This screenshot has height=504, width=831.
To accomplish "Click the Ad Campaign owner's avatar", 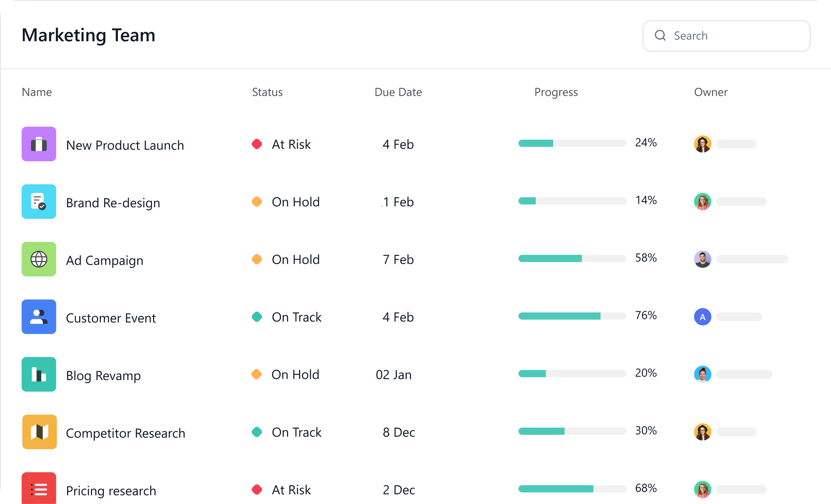I will tap(703, 259).
